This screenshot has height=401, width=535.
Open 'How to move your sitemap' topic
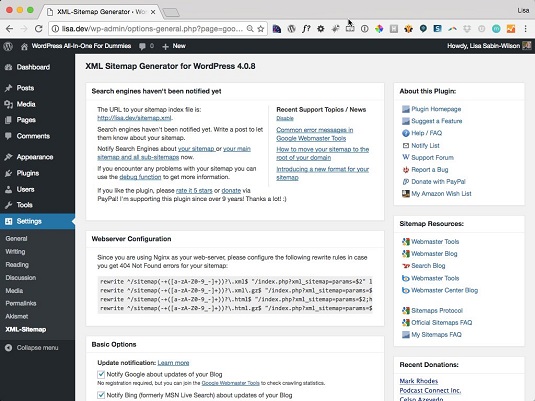tap(322, 154)
